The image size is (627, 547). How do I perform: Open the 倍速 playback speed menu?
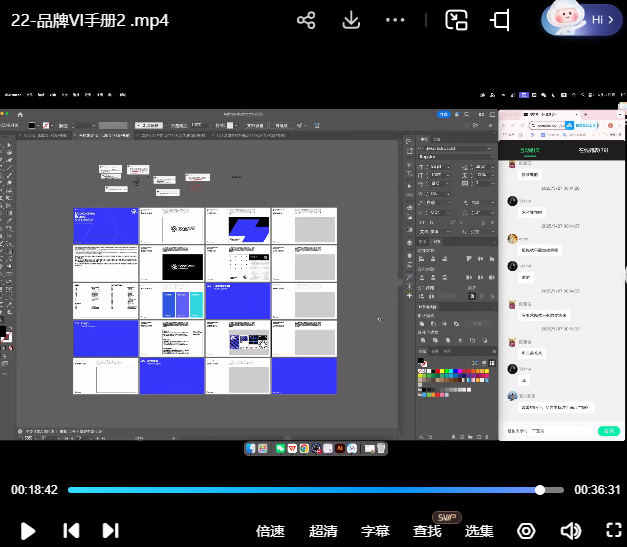[270, 531]
